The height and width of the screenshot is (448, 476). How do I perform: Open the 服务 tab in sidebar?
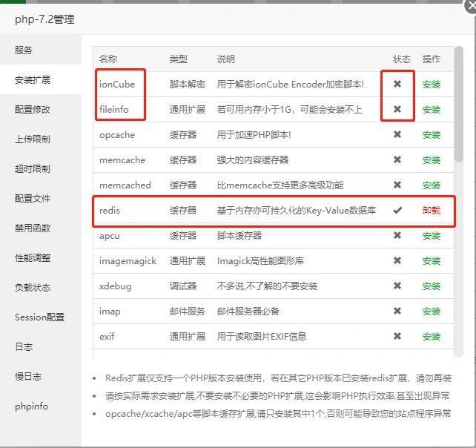pos(24,50)
